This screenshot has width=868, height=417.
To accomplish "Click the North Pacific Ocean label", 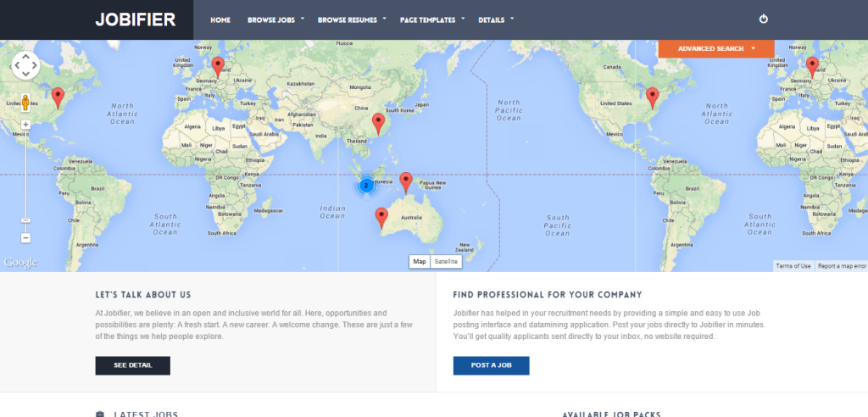I will click(509, 110).
